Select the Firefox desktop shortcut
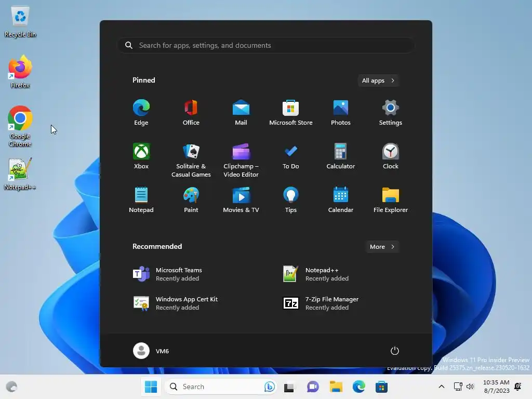Image resolution: width=532 pixels, height=399 pixels. 20,72
